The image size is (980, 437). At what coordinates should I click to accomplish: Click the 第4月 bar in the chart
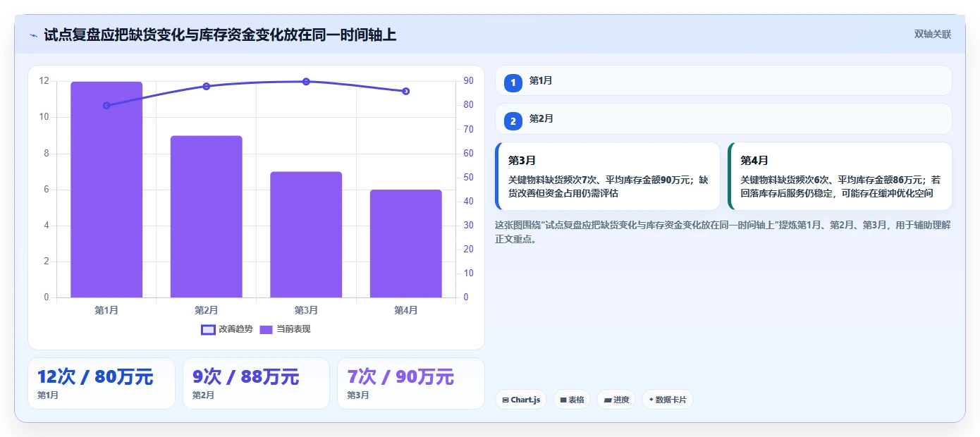[x=406, y=244]
